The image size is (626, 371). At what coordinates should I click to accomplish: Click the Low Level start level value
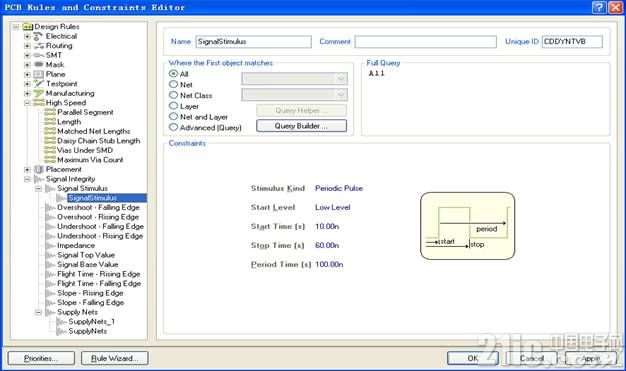[x=333, y=208]
